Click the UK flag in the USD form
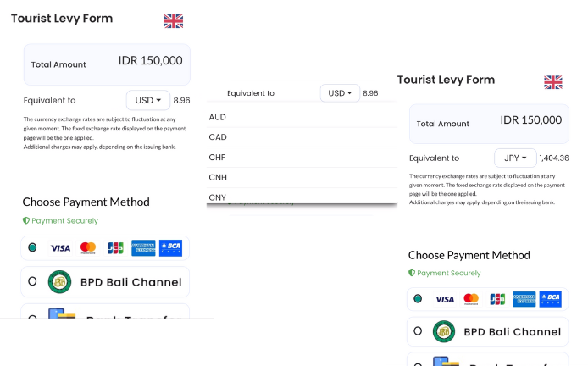 pyautogui.click(x=174, y=21)
